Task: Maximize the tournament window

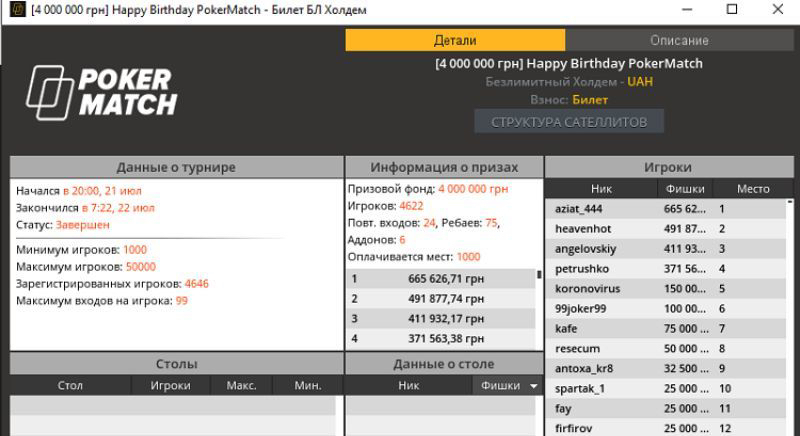Action: [732, 10]
